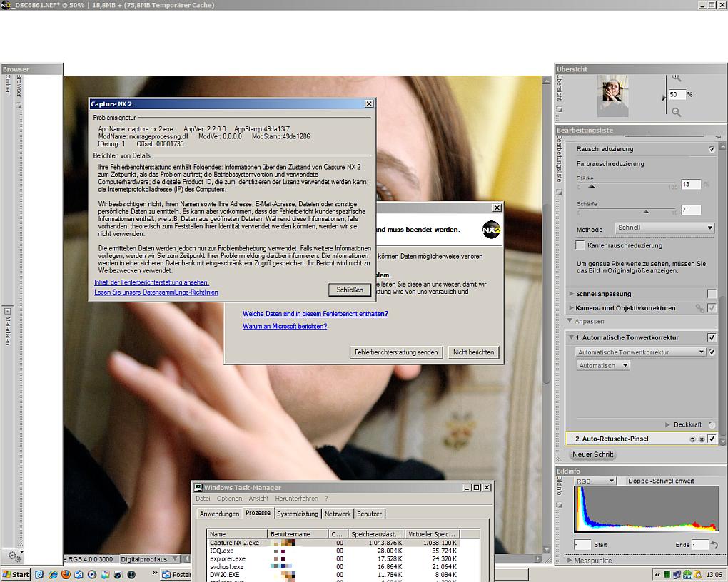Click the zoom-in magnifier in Übersicht panel
The height and width of the screenshot is (582, 728).
(676, 78)
